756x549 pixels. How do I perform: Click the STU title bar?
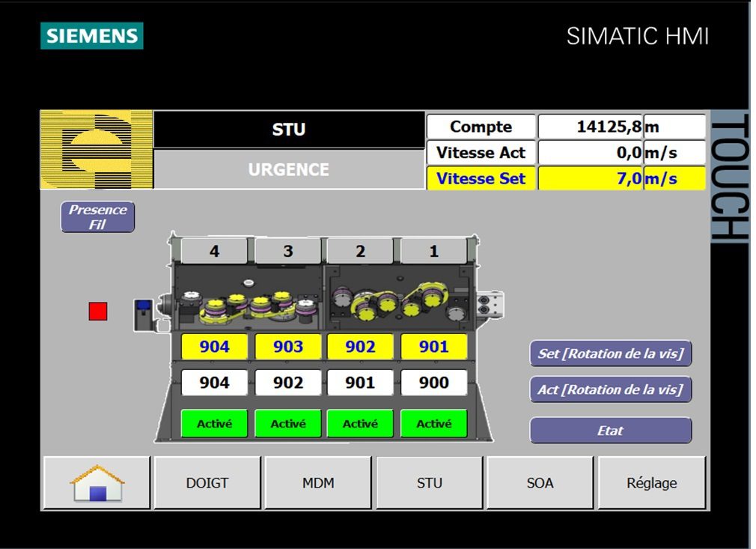coord(289,130)
